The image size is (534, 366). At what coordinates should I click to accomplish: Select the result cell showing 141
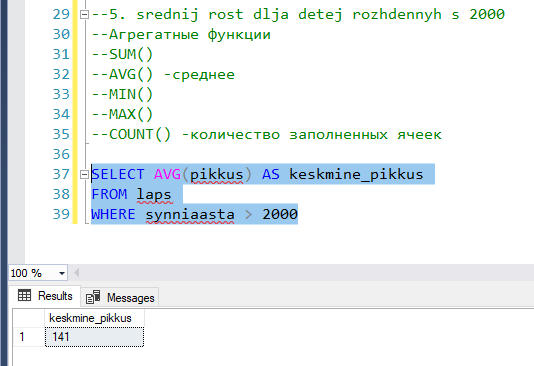(x=94, y=337)
